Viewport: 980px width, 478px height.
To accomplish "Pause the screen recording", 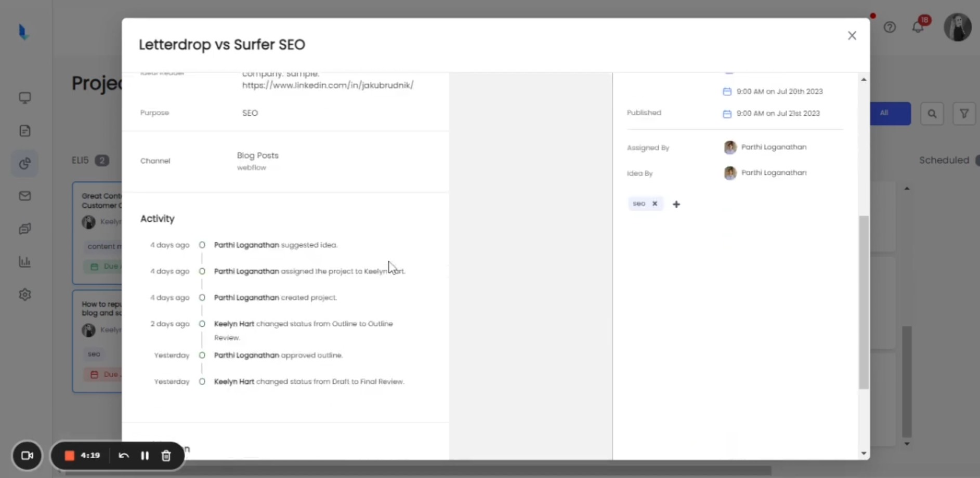I will click(x=145, y=456).
